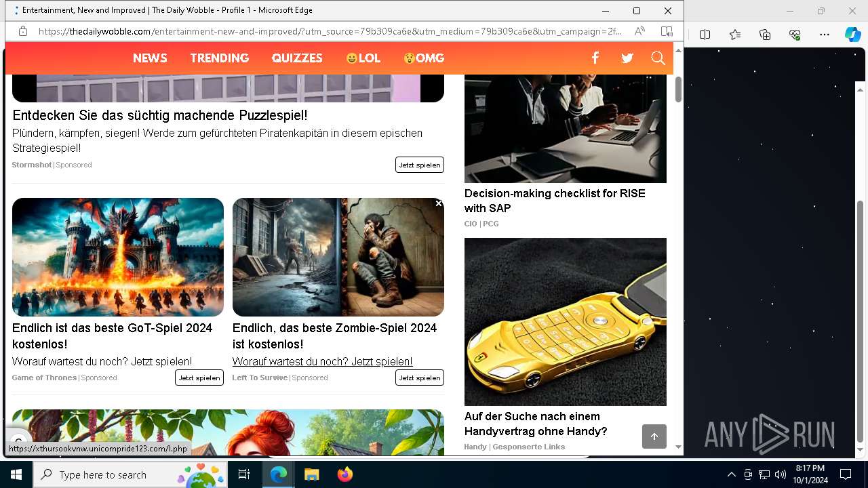
Task: Open Task View on taskbar
Action: click(x=244, y=474)
